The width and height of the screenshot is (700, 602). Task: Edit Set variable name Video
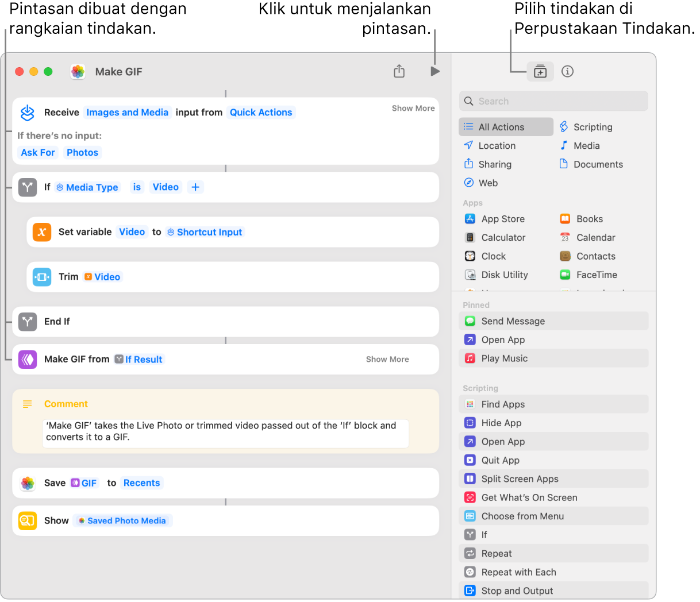pos(132,232)
